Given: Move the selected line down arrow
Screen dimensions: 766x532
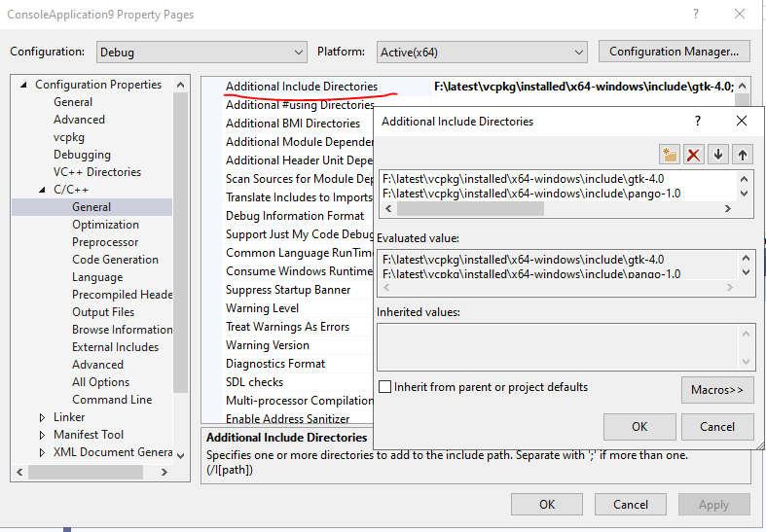Looking at the screenshot, I should pos(717,155).
